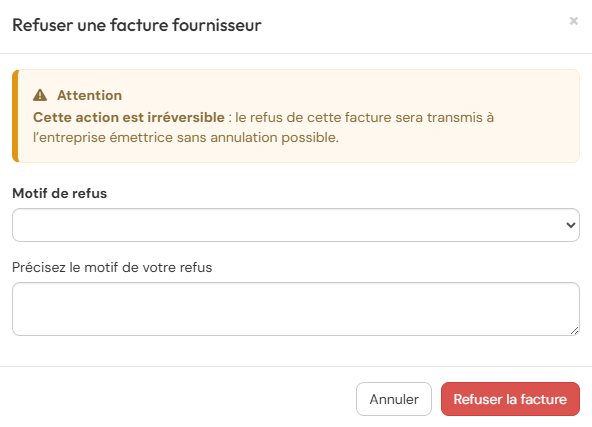
Task: Select bold text Cette action est irréversible
Action: click(129, 117)
